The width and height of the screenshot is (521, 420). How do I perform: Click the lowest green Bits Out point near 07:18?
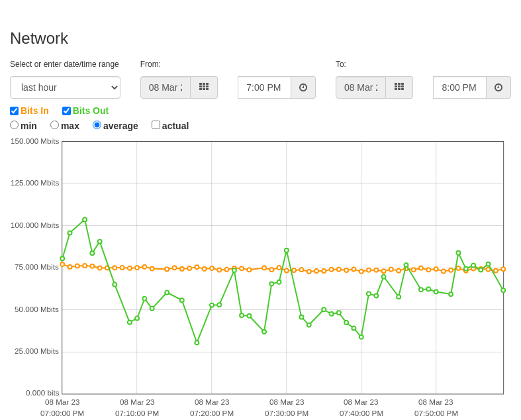point(197,342)
